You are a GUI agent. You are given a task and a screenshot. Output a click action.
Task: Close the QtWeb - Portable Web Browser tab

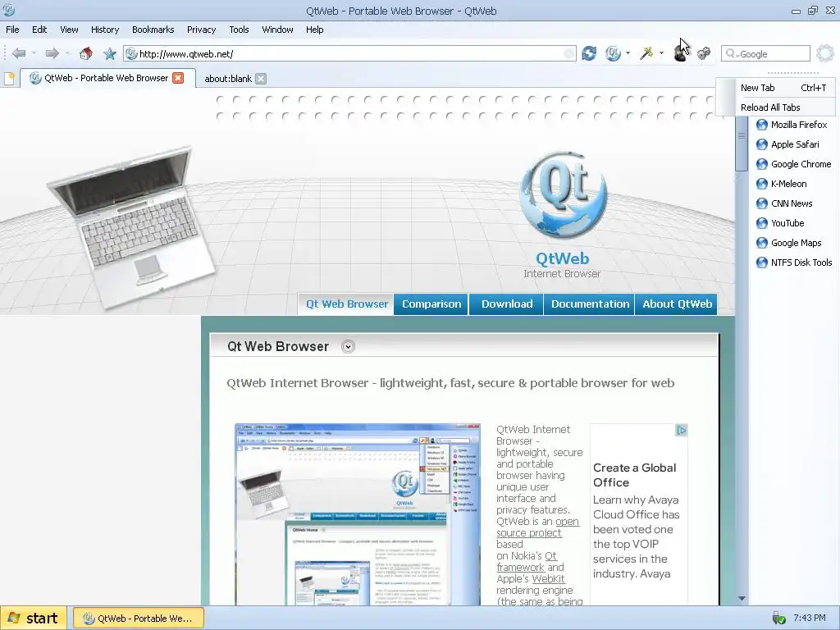tap(178, 78)
